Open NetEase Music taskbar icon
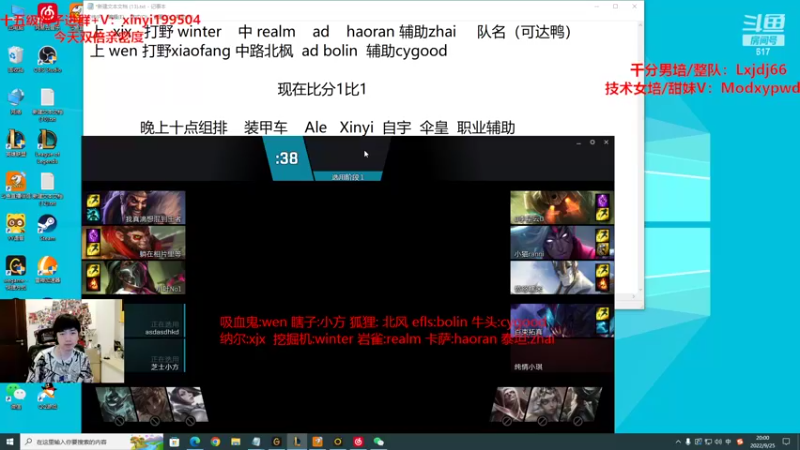Screen dimensions: 800x450 click(358, 441)
